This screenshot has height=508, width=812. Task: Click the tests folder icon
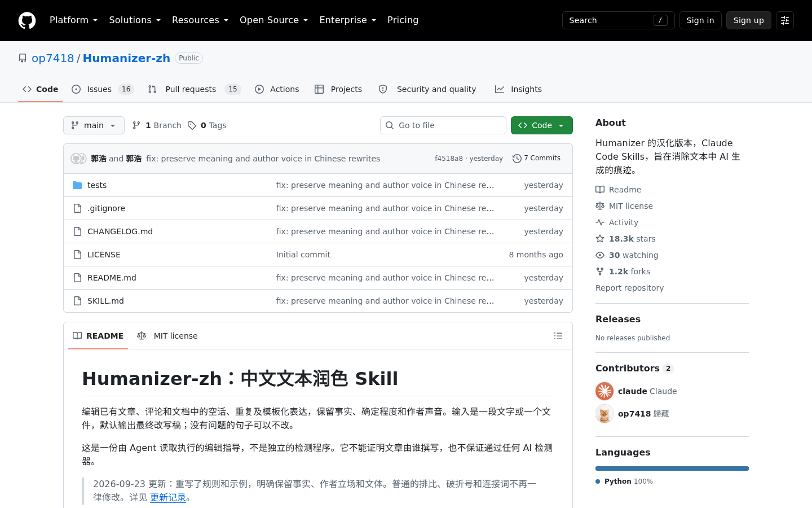pyautogui.click(x=77, y=185)
